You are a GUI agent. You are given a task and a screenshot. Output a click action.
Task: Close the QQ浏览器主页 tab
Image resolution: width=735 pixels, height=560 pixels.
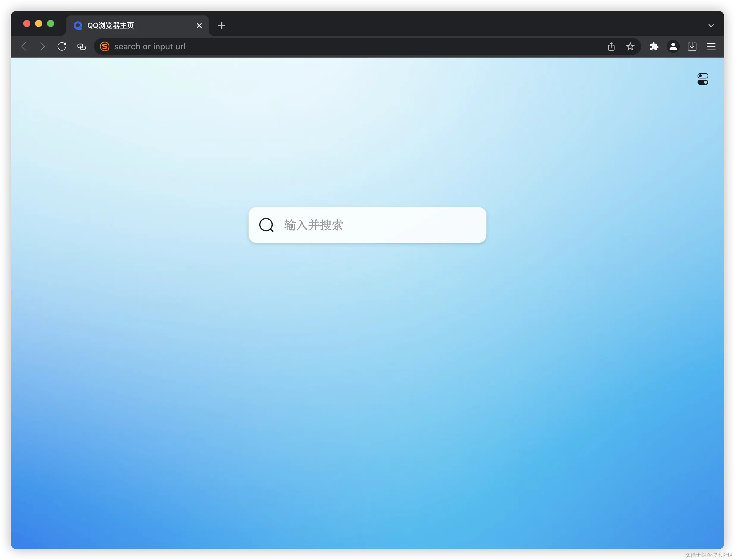click(x=199, y=25)
